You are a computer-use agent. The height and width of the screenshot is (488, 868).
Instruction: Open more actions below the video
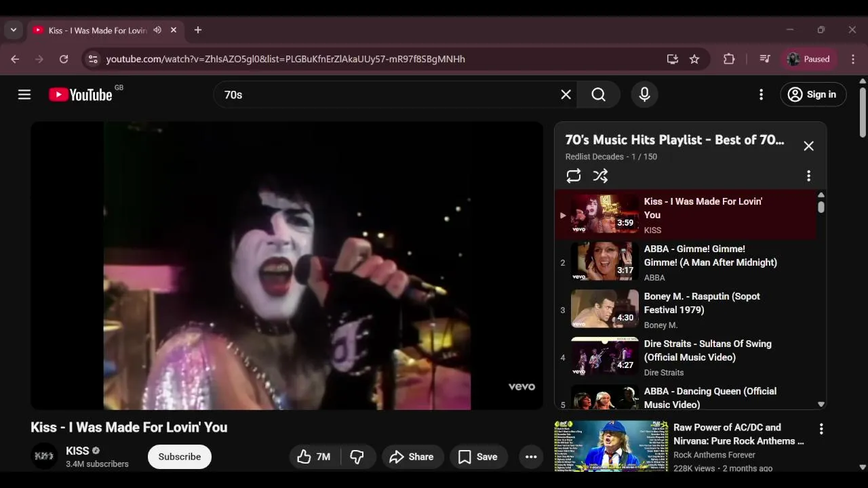tap(531, 457)
